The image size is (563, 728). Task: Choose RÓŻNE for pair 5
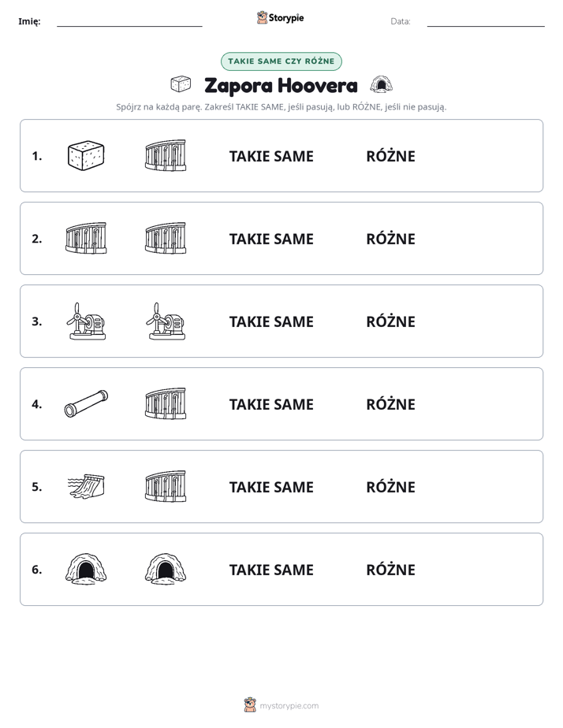click(x=390, y=487)
